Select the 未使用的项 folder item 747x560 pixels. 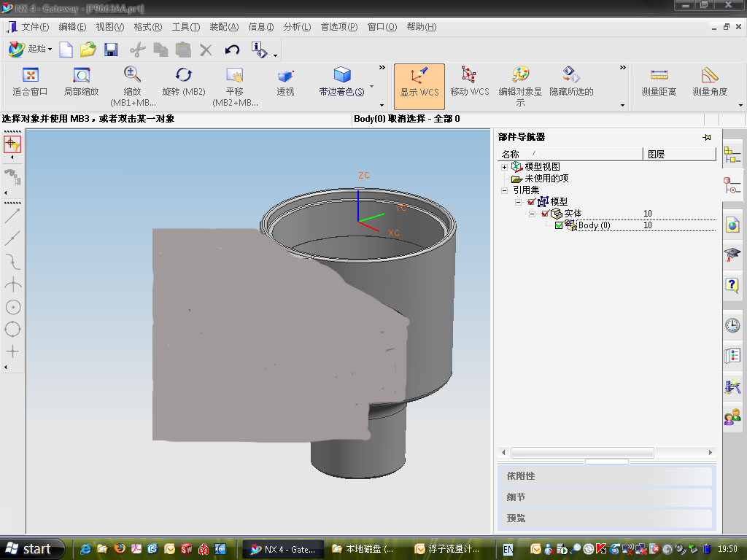point(540,179)
